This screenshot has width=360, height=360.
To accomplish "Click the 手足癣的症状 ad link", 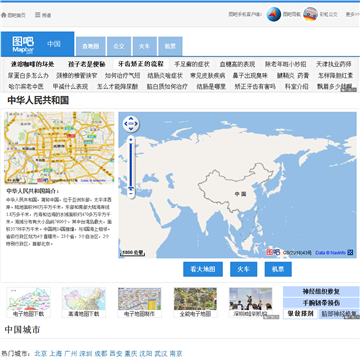I will coord(192,64).
